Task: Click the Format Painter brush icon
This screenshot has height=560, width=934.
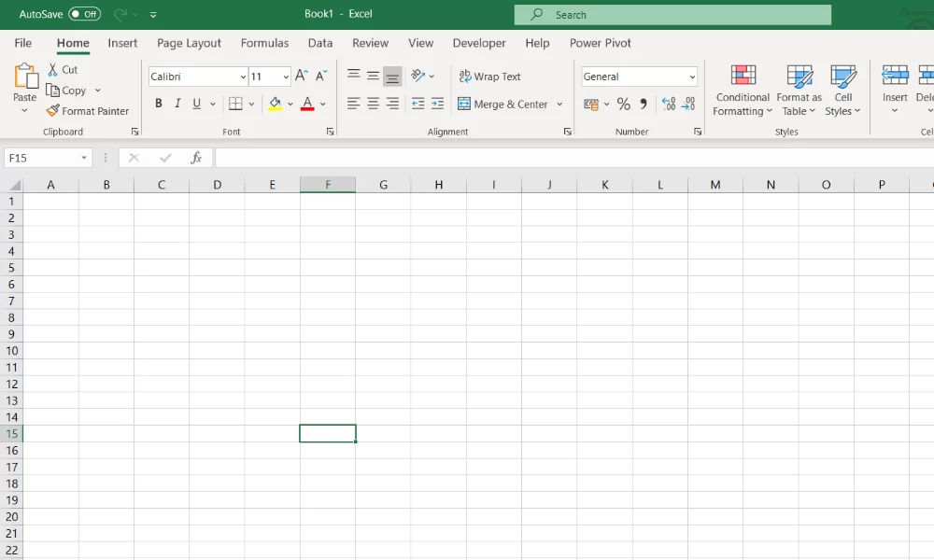Action: pos(52,111)
